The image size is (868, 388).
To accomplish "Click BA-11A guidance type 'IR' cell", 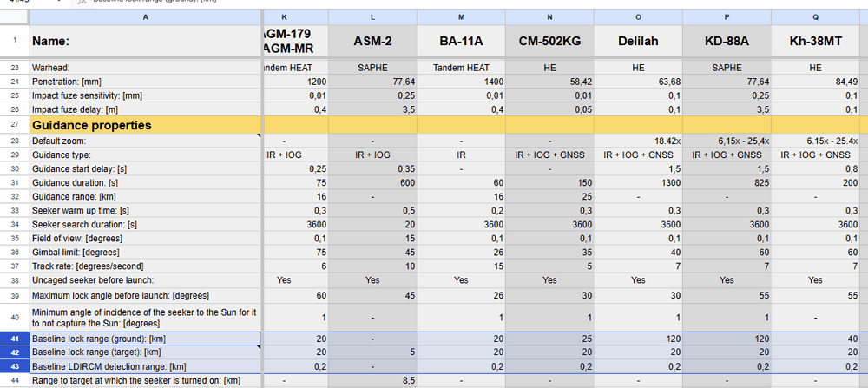I will (461, 155).
